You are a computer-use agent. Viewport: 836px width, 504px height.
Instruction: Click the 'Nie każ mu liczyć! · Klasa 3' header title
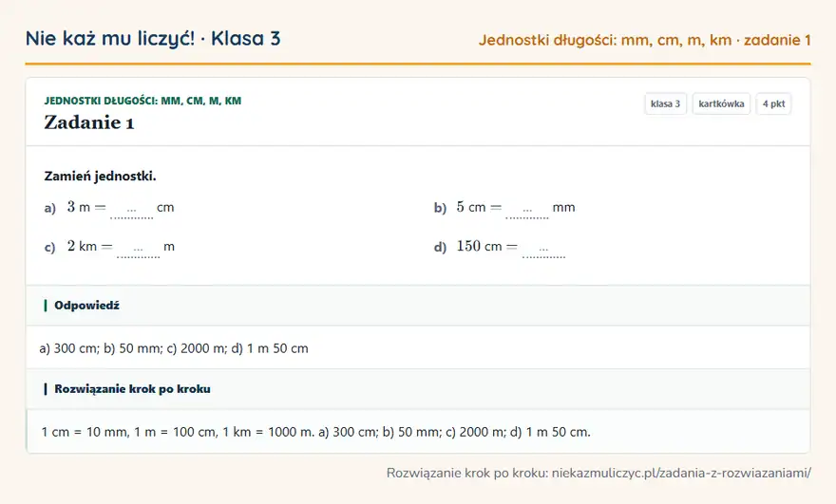(153, 39)
